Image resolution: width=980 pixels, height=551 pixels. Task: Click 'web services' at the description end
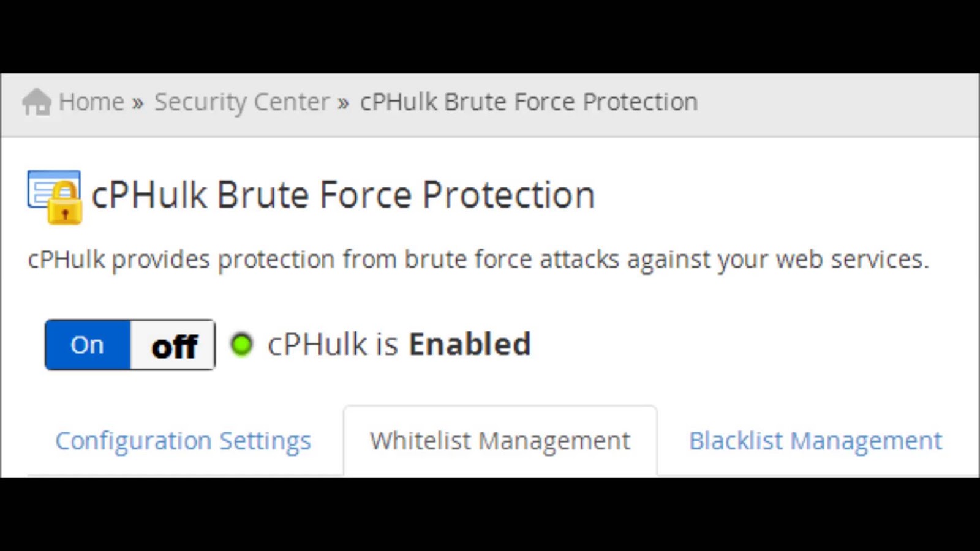[852, 260]
